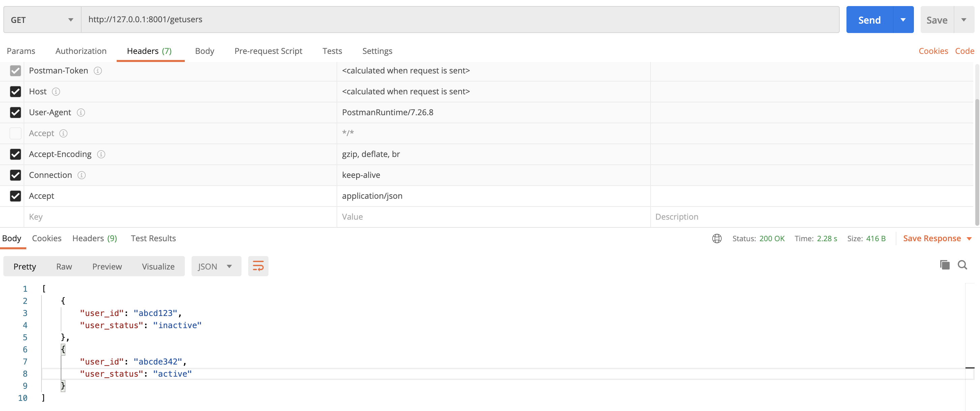Image resolution: width=980 pixels, height=411 pixels.
Task: Copy response body with the copy icon
Action: [944, 264]
